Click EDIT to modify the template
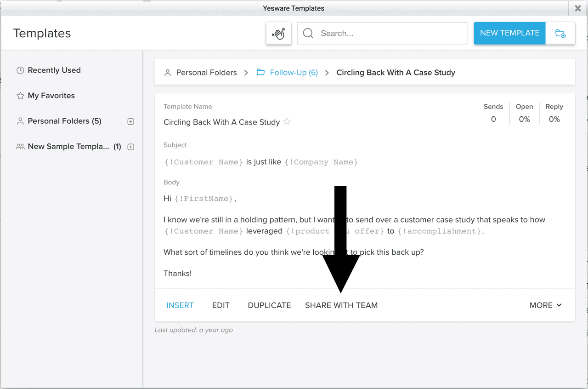Image resolution: width=588 pixels, height=389 pixels. pyautogui.click(x=220, y=305)
